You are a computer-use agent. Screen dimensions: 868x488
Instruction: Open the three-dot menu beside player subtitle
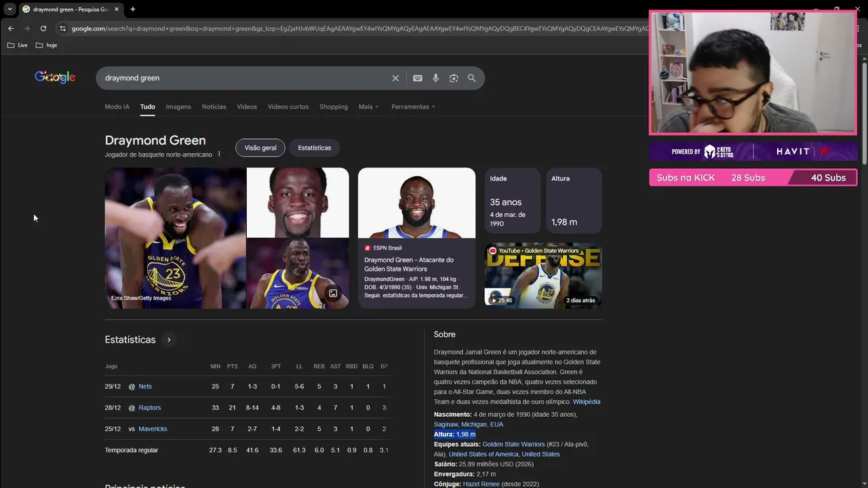(219, 155)
